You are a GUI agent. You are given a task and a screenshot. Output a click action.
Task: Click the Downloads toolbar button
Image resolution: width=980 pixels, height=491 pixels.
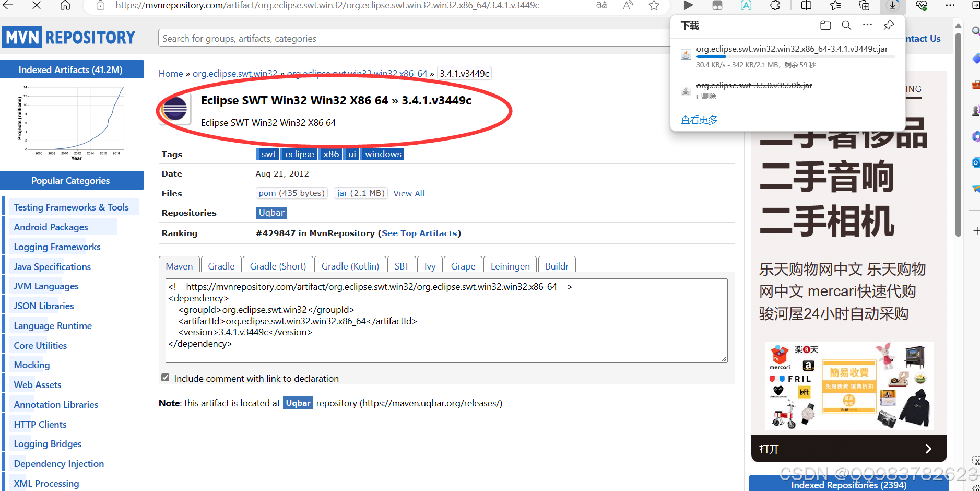[893, 6]
